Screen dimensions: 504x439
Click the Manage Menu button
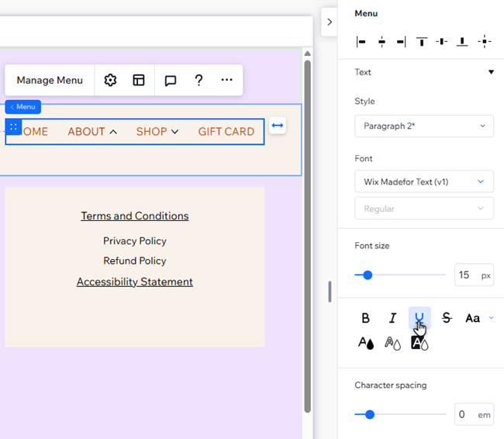[50, 80]
